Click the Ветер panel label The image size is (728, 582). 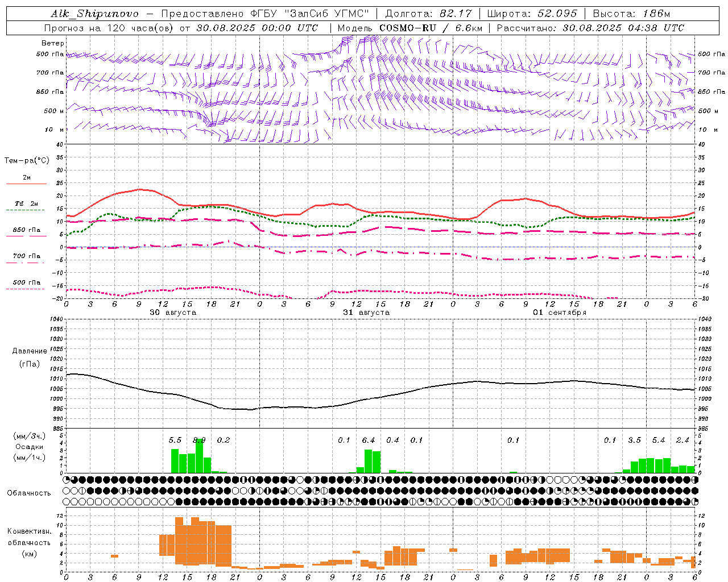tap(53, 43)
